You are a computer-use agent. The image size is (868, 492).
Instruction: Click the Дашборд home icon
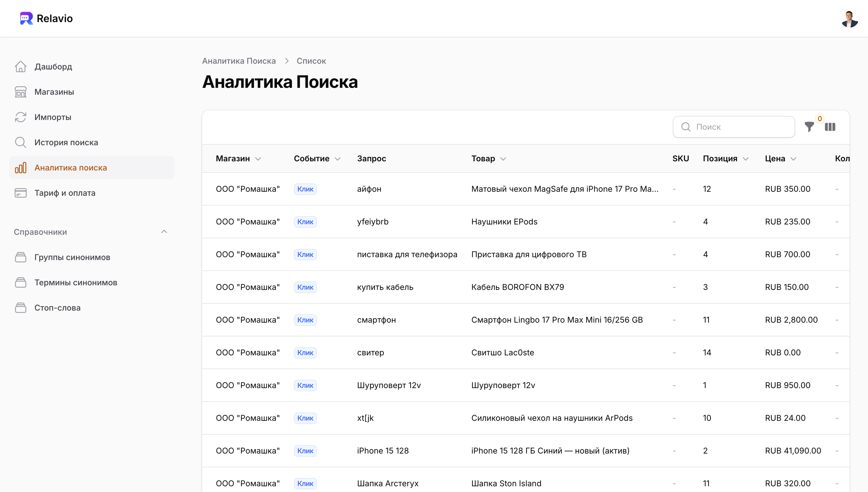pos(21,67)
